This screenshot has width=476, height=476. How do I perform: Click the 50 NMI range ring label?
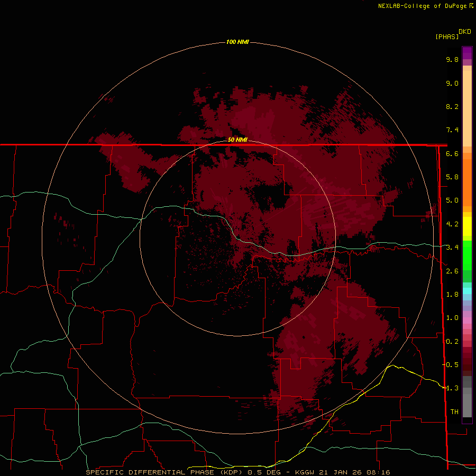point(237,140)
